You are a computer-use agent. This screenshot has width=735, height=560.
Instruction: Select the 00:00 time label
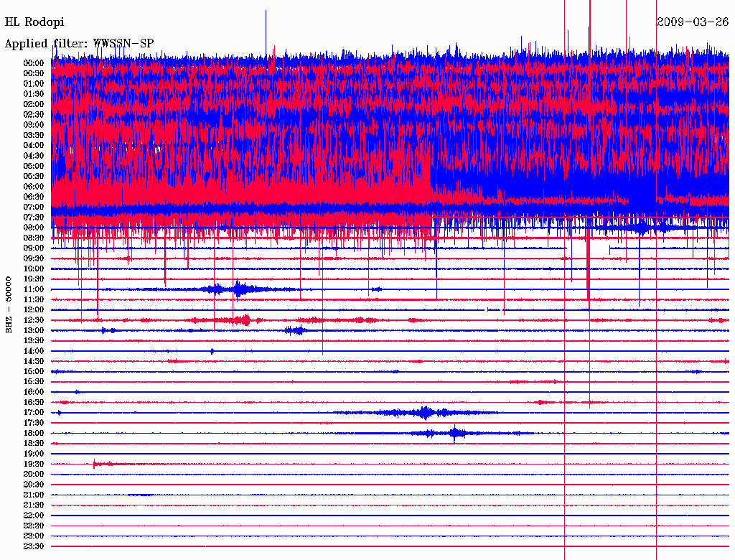pyautogui.click(x=34, y=63)
